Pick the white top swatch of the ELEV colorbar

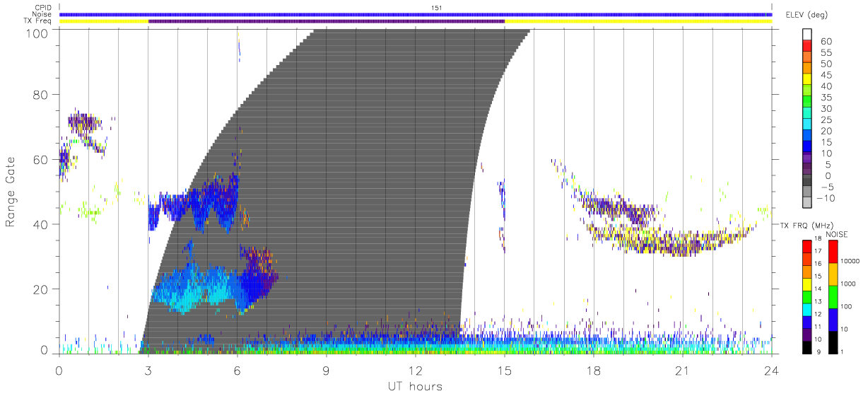(x=808, y=34)
